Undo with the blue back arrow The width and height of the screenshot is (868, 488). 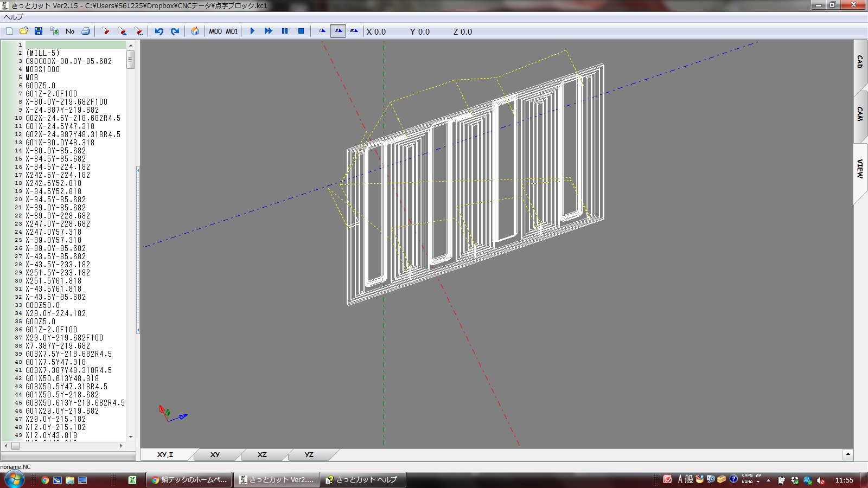click(x=159, y=31)
